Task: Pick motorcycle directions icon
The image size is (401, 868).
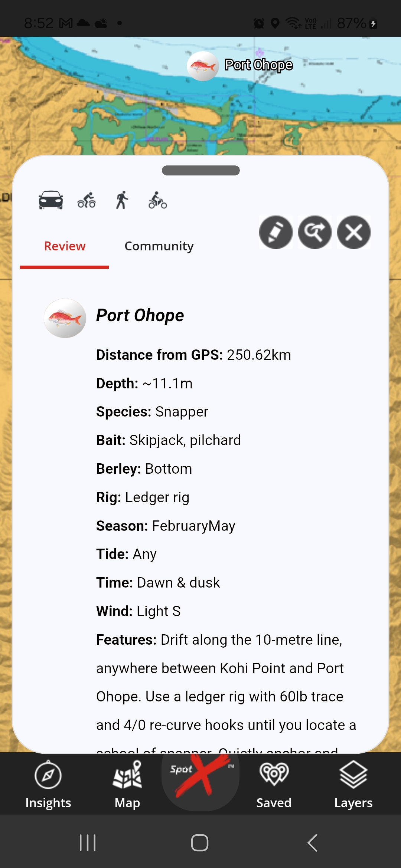Action: [x=158, y=200]
